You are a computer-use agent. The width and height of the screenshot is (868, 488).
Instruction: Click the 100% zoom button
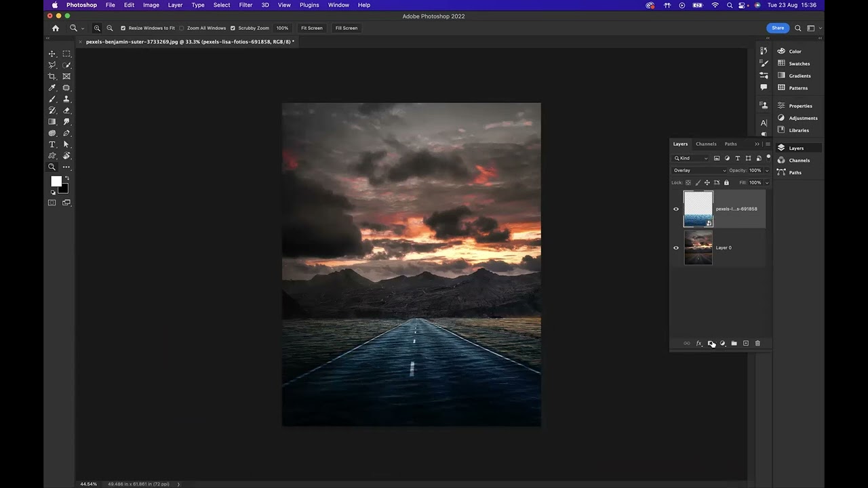pos(282,28)
